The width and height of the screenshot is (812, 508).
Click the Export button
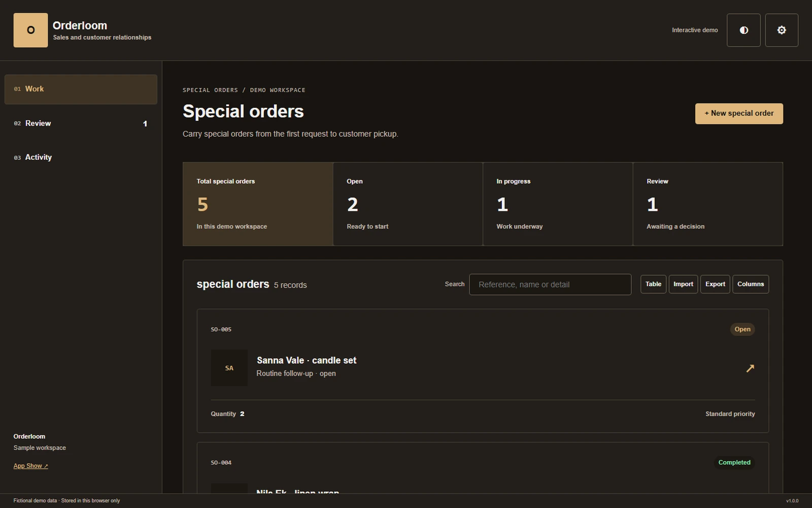coord(715,284)
